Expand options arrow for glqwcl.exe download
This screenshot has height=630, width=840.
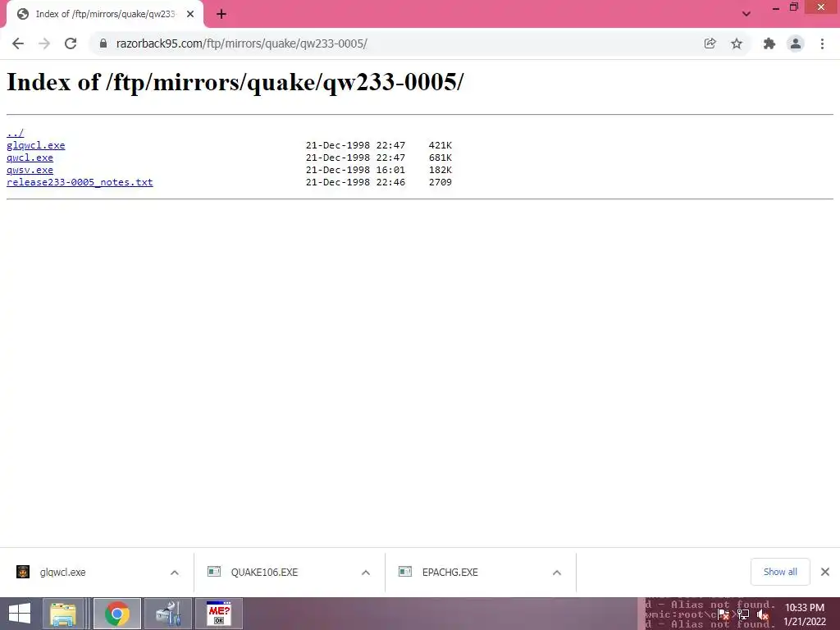point(175,573)
